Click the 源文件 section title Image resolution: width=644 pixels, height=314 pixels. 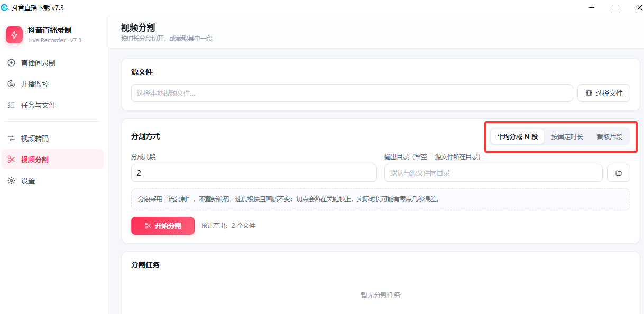pyautogui.click(x=142, y=72)
